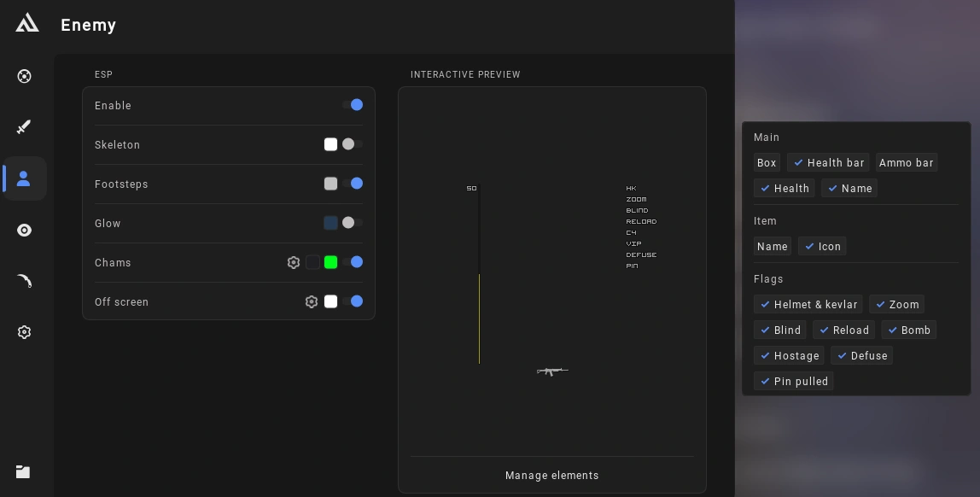Open the Footsteps gray color swatch
Image resolution: width=980 pixels, height=497 pixels.
[x=330, y=184]
